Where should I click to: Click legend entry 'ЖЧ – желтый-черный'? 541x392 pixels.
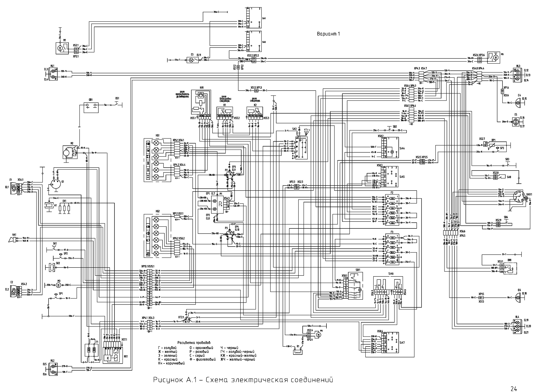[238, 359]
